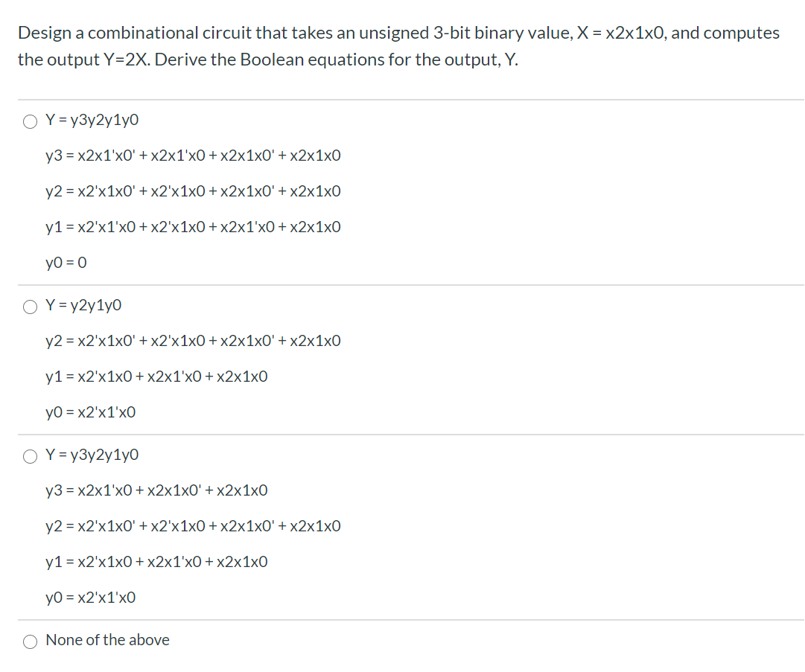Click the second answer label Y = y2y1y0
This screenshot has width=805, height=672.
(84, 305)
